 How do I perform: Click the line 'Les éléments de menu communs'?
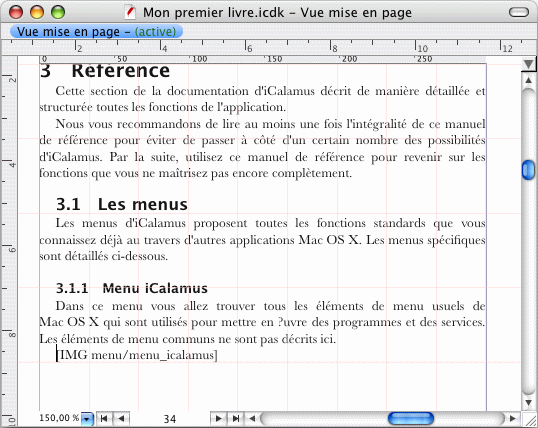coord(188,339)
